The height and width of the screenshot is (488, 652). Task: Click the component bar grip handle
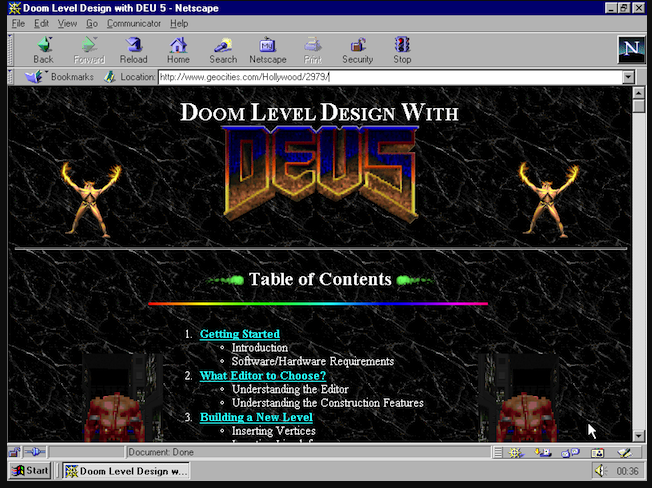pyautogui.click(x=498, y=453)
